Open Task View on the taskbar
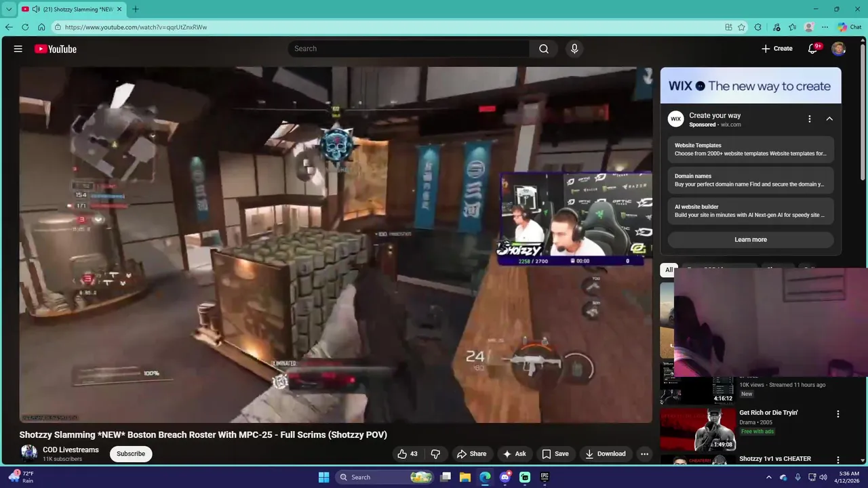Screen dimensions: 868x488 coord(446,477)
